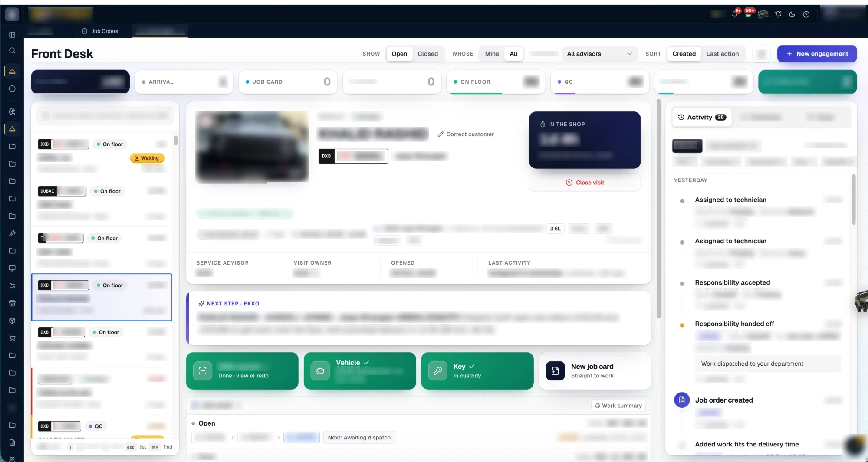Create a New engagement
Image resolution: width=868 pixels, height=462 pixels.
point(817,54)
